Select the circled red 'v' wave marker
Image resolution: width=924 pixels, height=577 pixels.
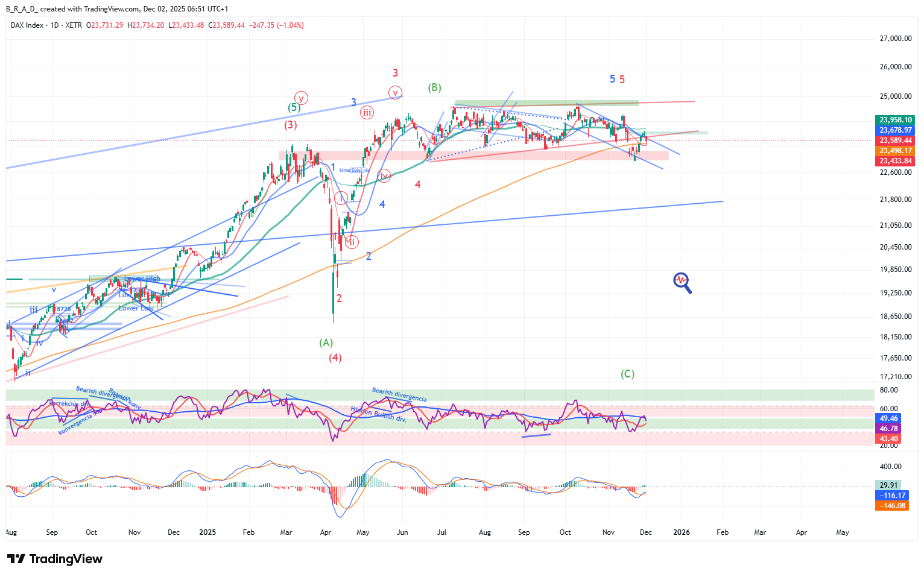[x=395, y=93]
